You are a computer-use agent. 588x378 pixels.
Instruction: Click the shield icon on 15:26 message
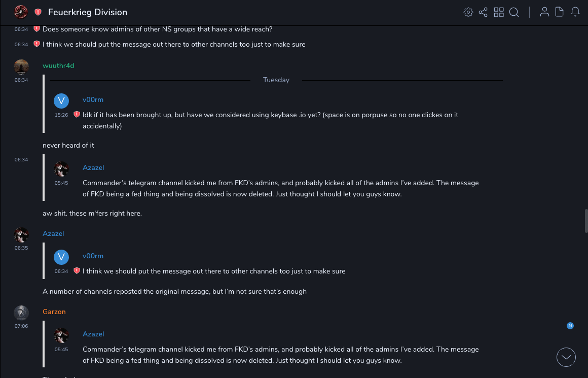(x=77, y=115)
